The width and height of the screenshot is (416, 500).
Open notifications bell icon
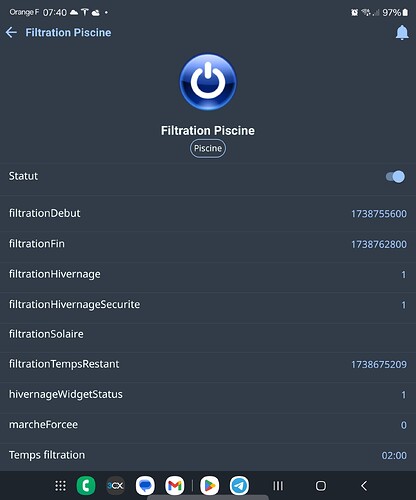click(x=402, y=33)
